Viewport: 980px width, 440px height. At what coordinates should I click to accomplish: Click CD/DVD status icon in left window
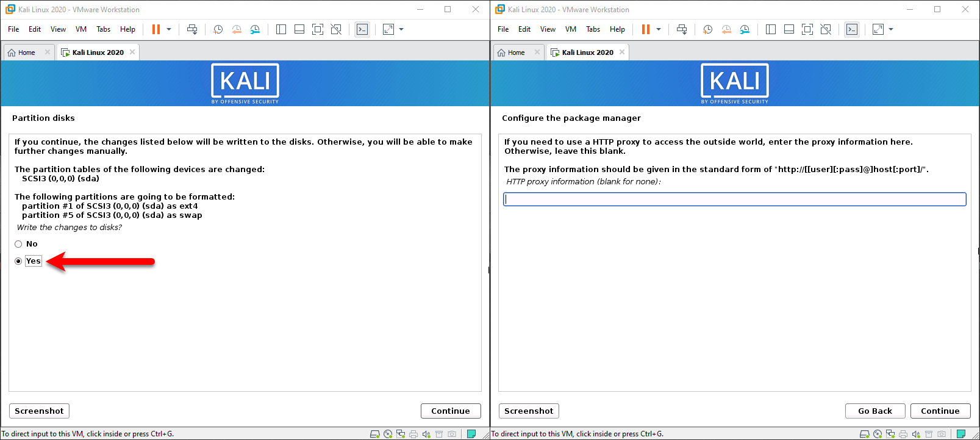point(388,434)
